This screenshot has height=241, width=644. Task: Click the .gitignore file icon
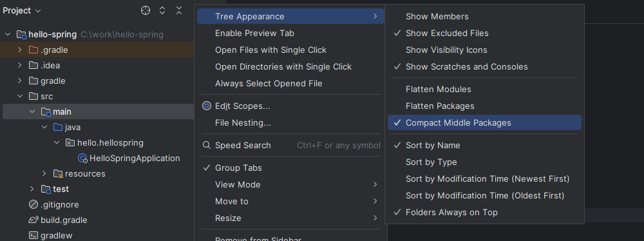tap(33, 204)
